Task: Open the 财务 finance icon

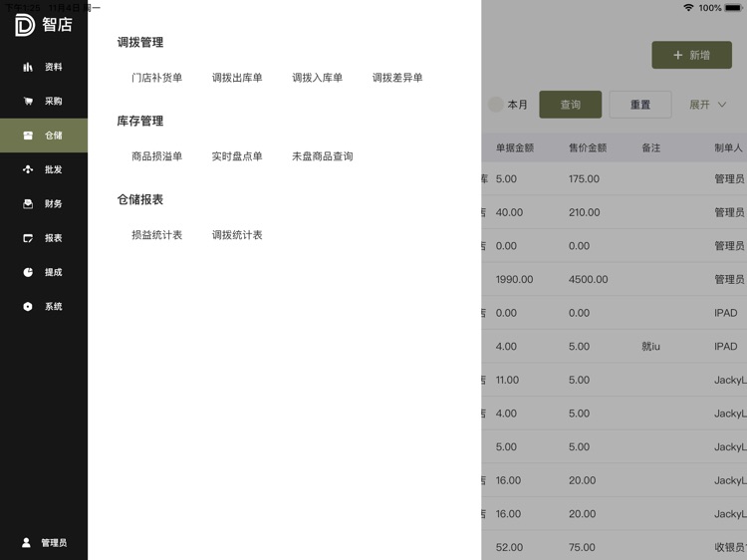Action: point(28,203)
